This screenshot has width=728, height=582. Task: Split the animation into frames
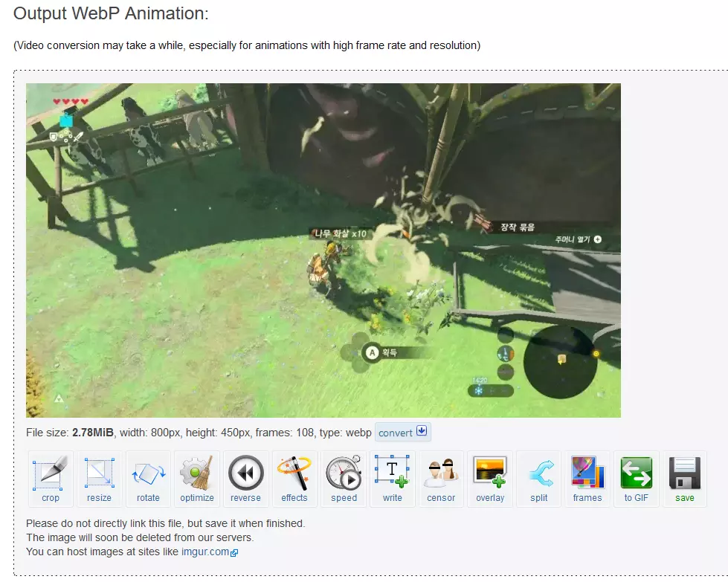[538, 479]
